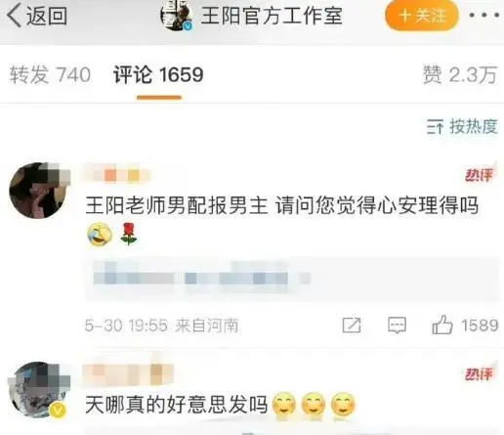Open the 按热度 sort order dropdown
Screen dimensions: 504x435
pos(462,126)
